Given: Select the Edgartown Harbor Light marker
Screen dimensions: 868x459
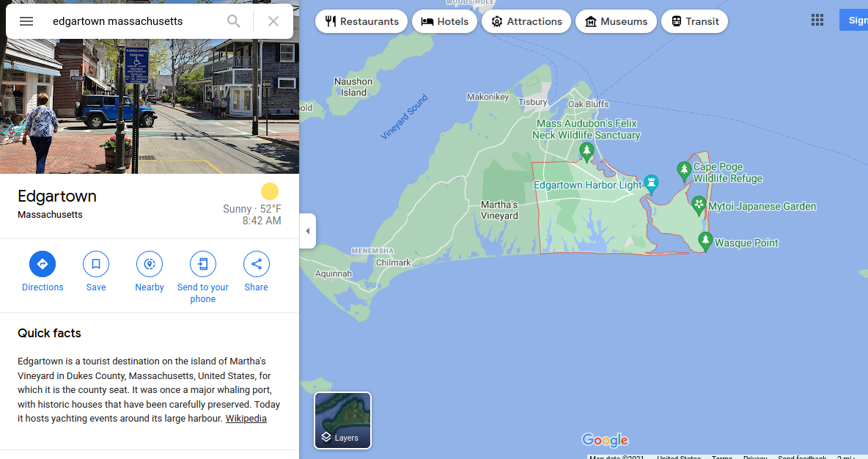Looking at the screenshot, I should pos(652,184).
